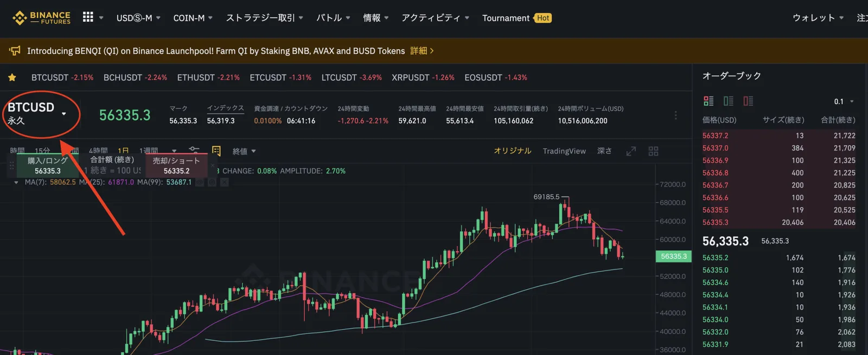Select the 1日 timeframe

[x=124, y=151]
